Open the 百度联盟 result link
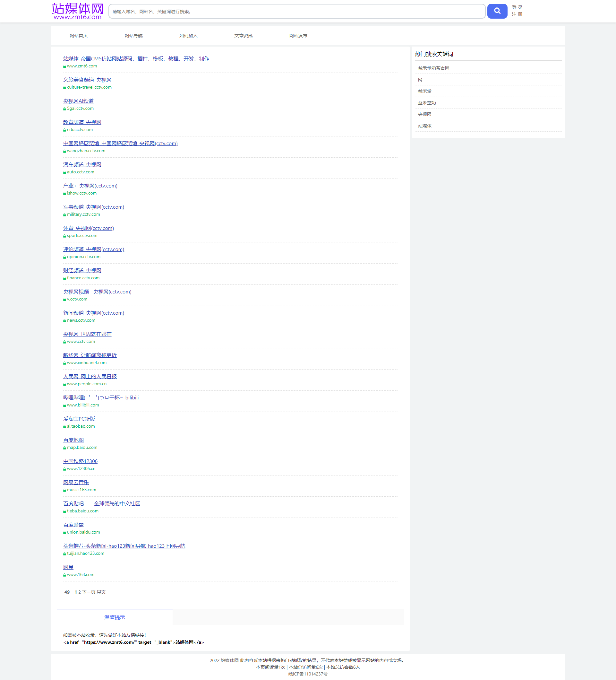This screenshot has height=680, width=616. (x=73, y=525)
